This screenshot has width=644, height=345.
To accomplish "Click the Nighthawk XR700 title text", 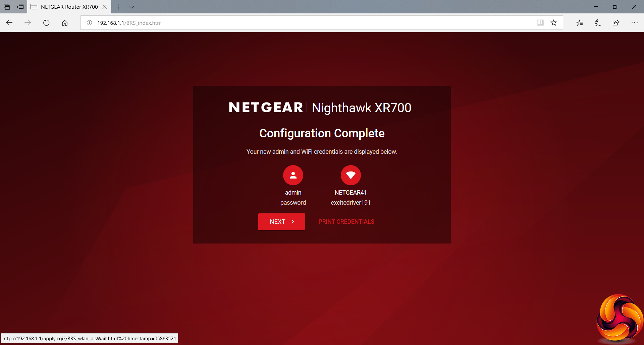I will 362,108.
